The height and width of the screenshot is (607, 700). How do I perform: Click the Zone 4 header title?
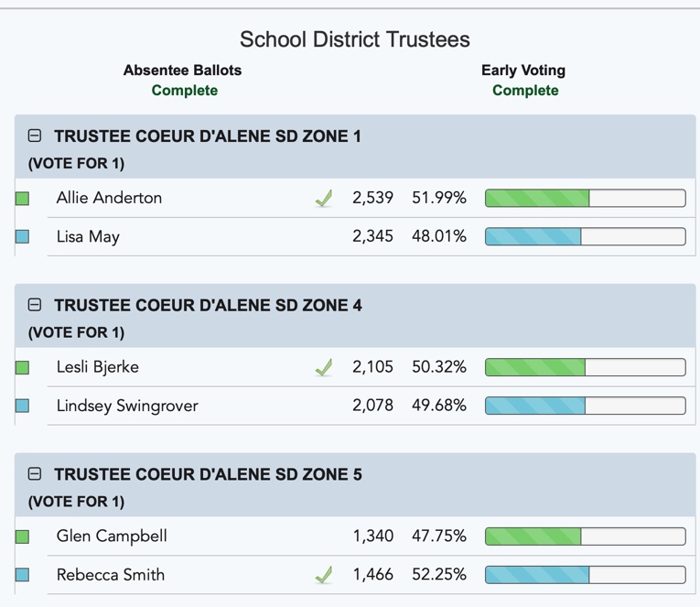point(208,305)
